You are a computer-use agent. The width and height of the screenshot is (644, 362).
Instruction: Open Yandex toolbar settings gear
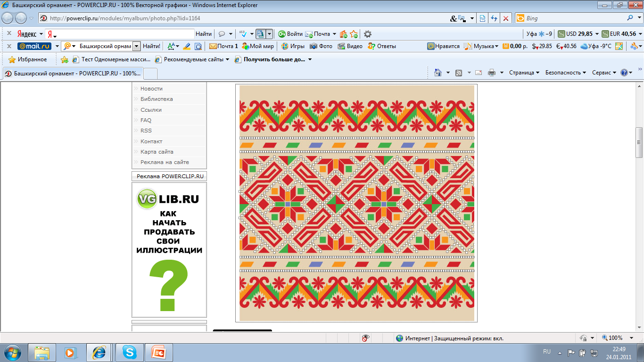point(368,34)
